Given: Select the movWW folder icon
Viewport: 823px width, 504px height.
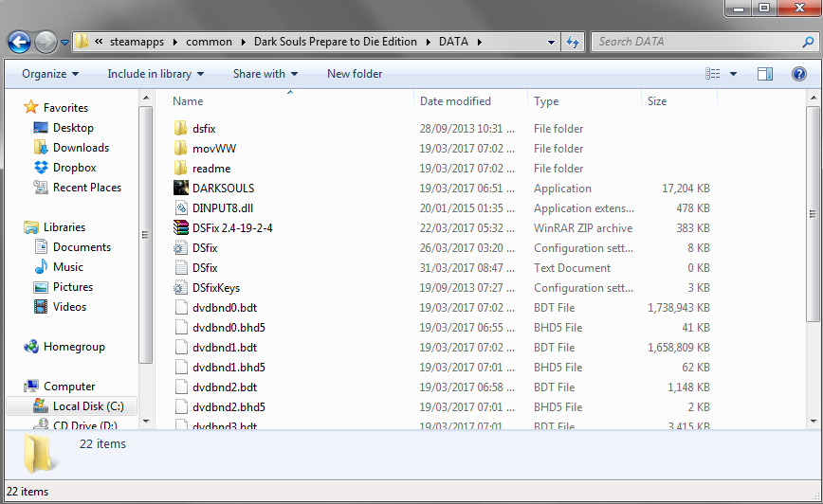Looking at the screenshot, I should [x=180, y=149].
